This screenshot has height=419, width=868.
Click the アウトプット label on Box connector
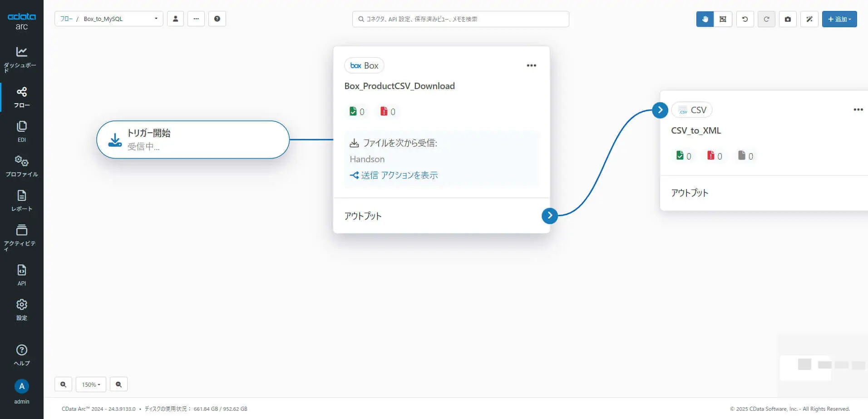tap(363, 216)
